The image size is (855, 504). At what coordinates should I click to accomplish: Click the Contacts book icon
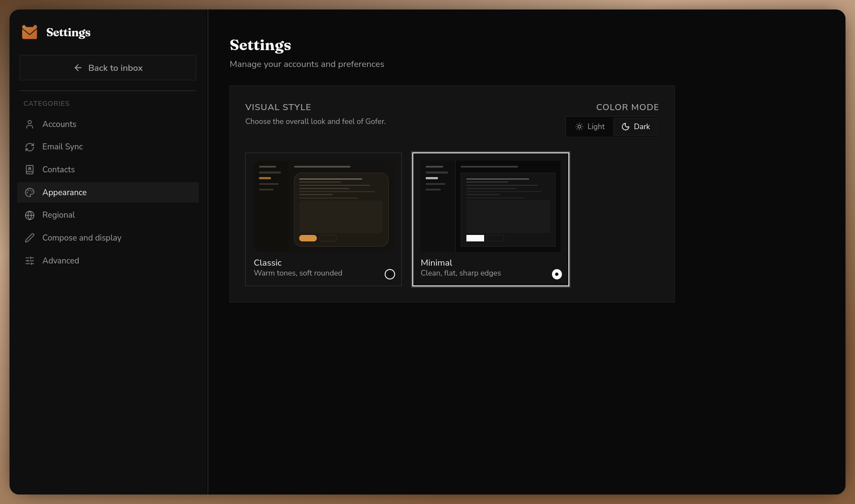pos(29,170)
